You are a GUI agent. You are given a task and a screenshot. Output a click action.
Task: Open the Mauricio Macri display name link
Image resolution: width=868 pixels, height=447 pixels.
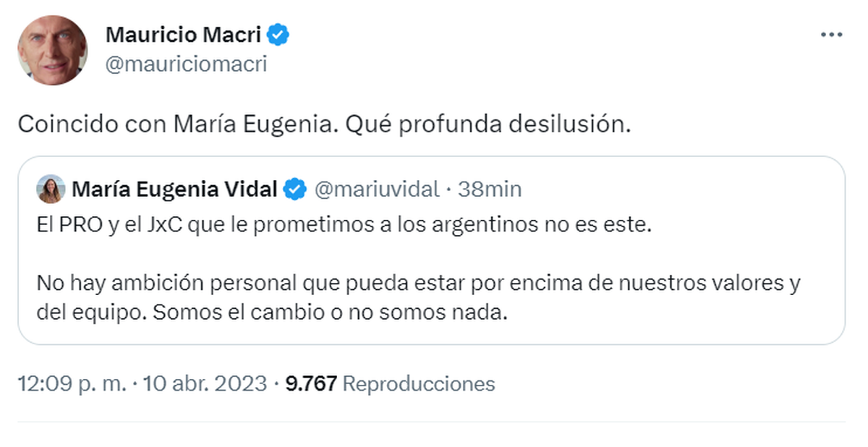pos(184,35)
